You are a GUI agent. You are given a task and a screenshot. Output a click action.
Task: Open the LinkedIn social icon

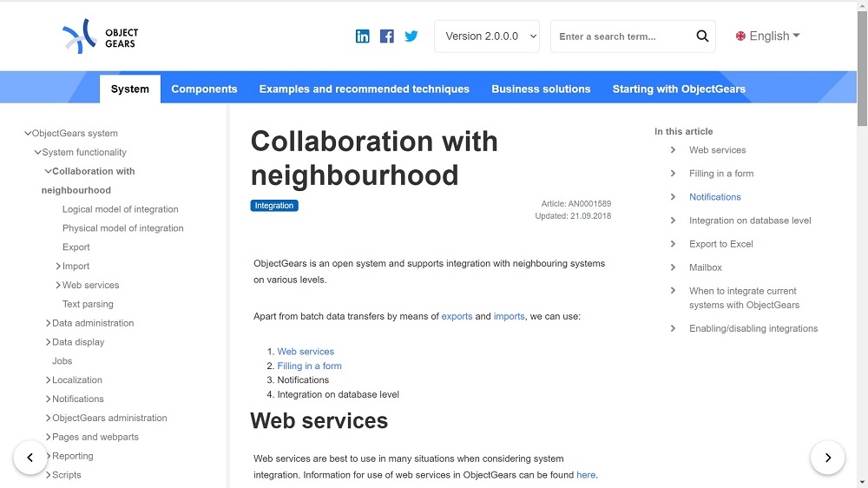point(362,36)
